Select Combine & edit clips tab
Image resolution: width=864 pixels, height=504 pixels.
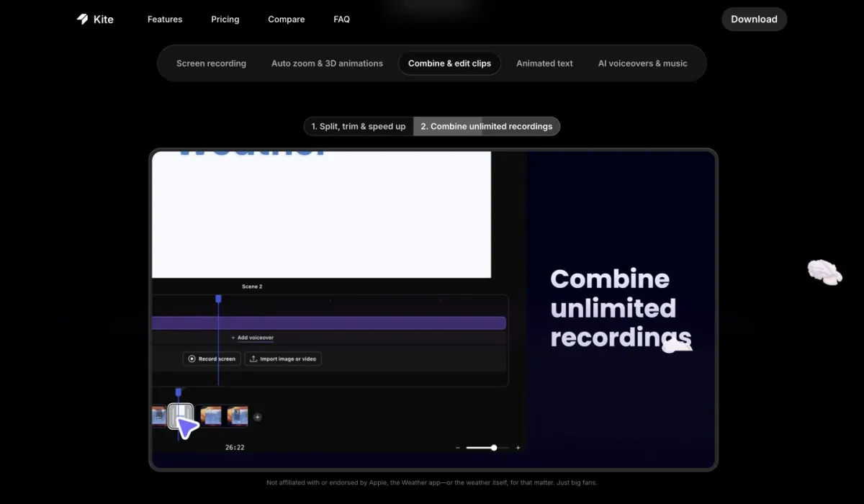[x=449, y=63]
